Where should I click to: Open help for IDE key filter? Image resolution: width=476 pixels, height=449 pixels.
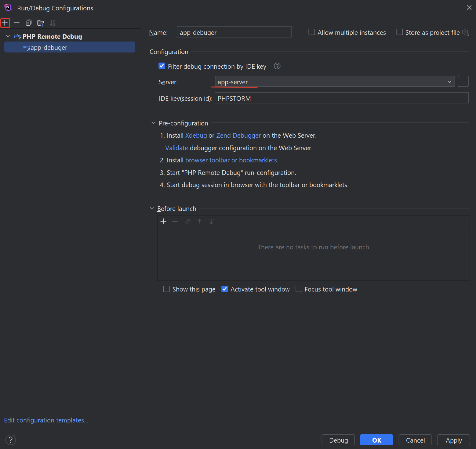click(277, 66)
